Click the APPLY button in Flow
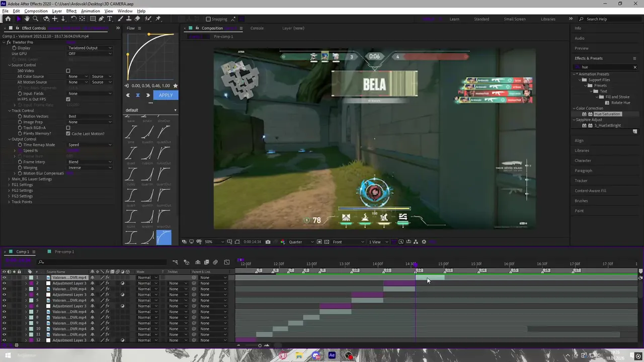The height and width of the screenshot is (362, 644). point(166,95)
